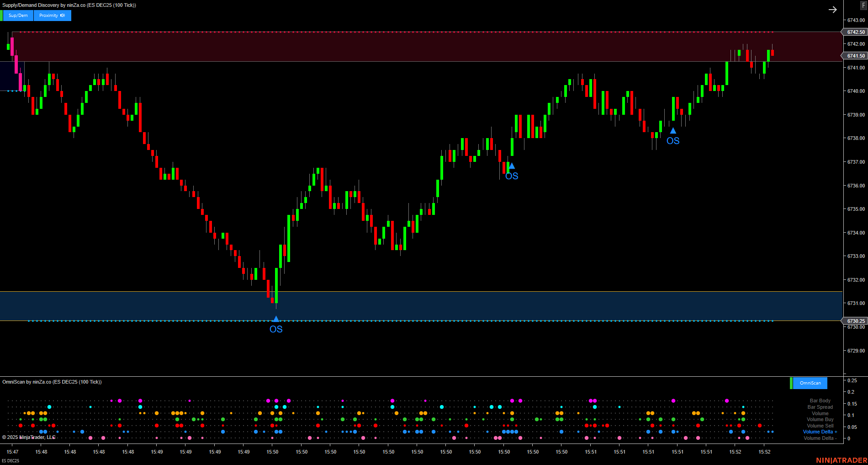This screenshot has width=868, height=465.
Task: Toggle the Sup/Dem indicator button
Action: [17, 15]
